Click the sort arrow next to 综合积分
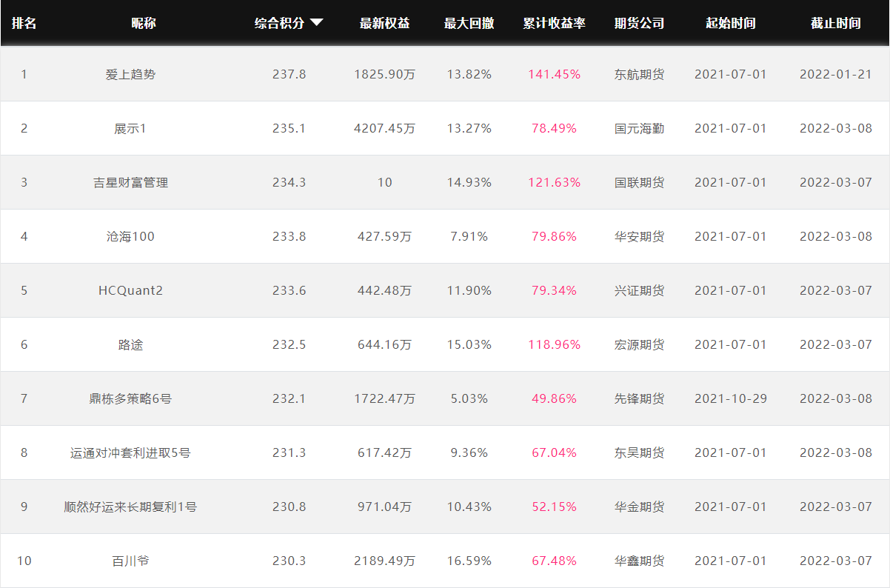Viewport: 890px width, 588px height. [x=316, y=22]
